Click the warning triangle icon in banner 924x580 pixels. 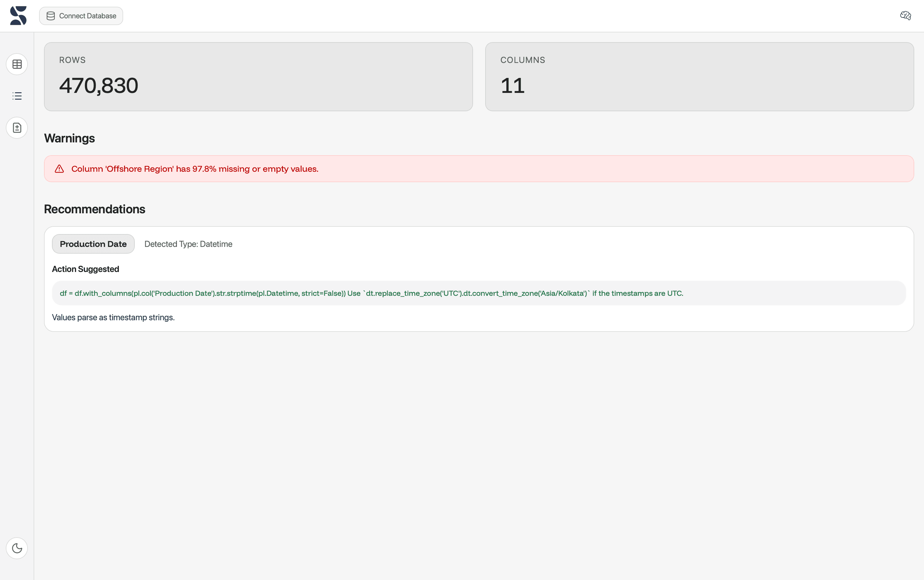[59, 169]
